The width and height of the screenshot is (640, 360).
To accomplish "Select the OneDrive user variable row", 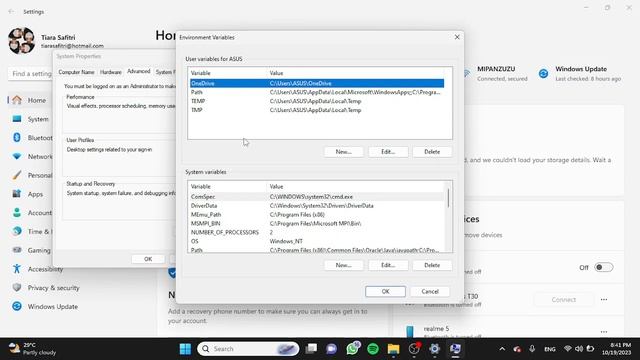I will [x=317, y=83].
